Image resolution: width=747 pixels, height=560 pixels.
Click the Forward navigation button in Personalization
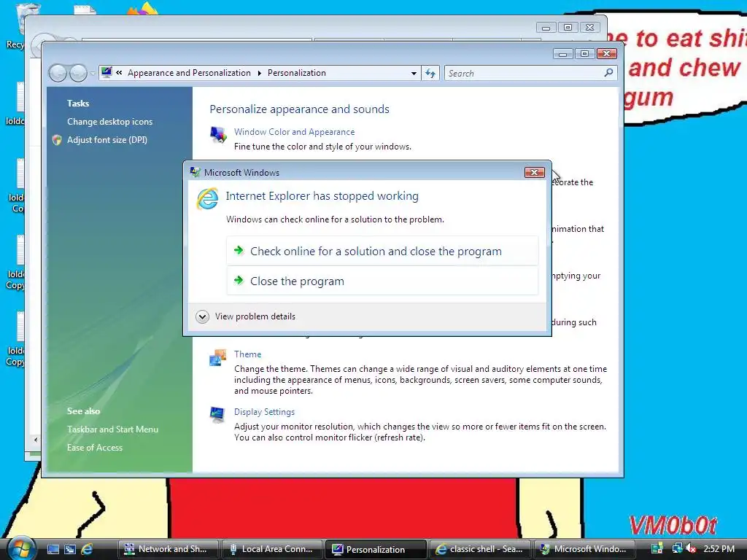point(78,73)
